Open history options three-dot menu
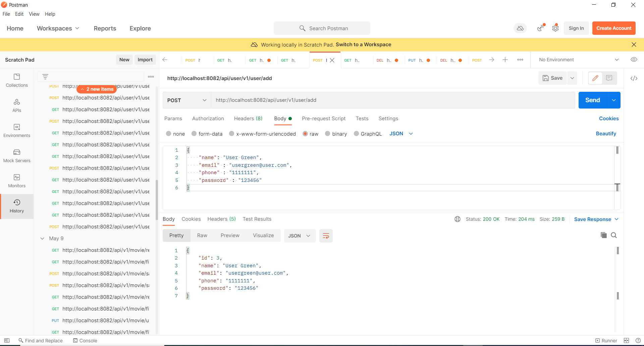The height and width of the screenshot is (346, 644). point(151,77)
